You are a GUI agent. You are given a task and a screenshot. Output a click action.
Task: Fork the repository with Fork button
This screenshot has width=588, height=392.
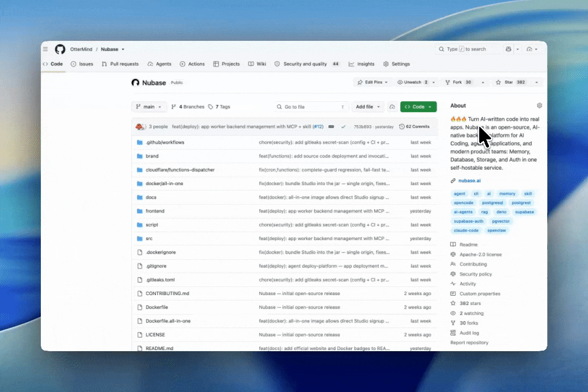pos(458,82)
